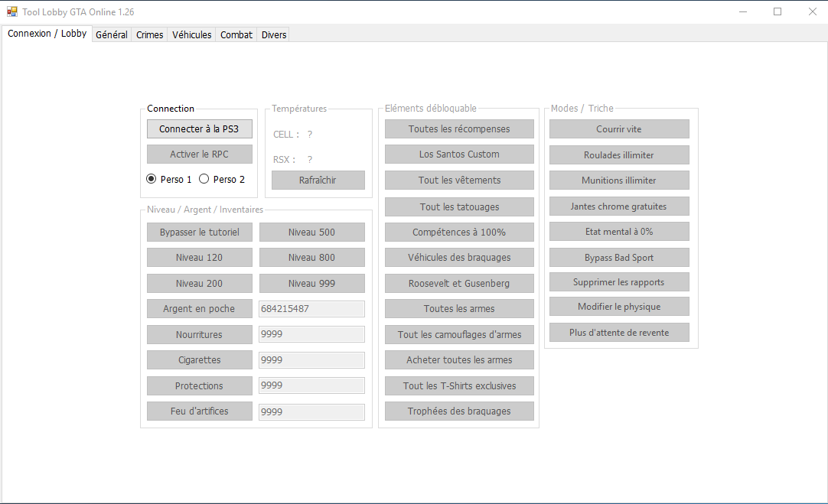Click the Feu d'artifices button
Viewport: 828px width, 504px height.
click(x=199, y=411)
